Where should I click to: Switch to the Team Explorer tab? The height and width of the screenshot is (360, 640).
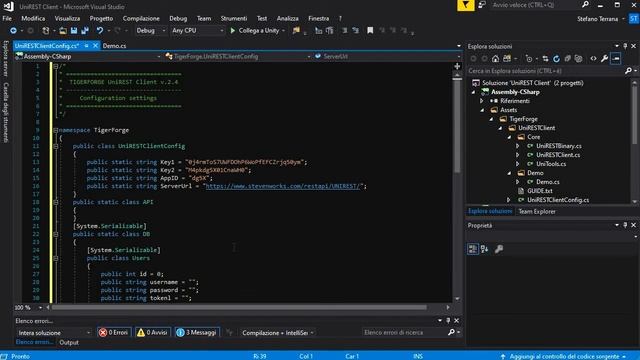click(537, 211)
